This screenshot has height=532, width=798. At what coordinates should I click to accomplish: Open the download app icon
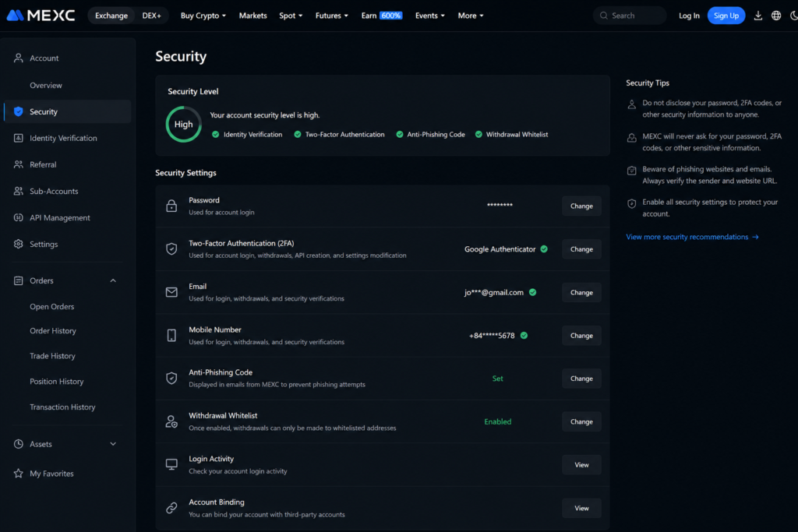point(757,16)
